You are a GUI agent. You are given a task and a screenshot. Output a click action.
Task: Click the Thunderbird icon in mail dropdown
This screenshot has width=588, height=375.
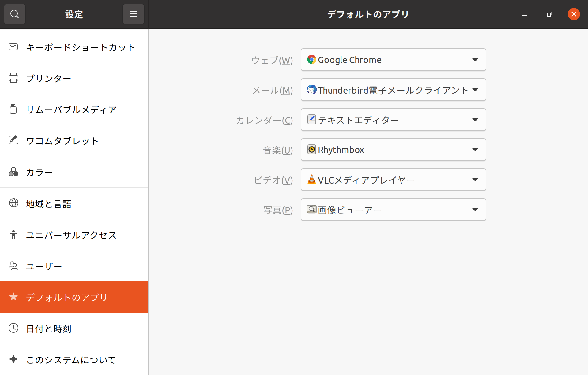coord(311,89)
